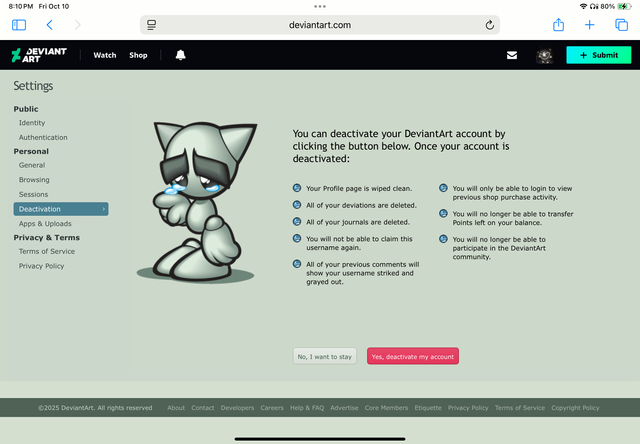This screenshot has height=444, width=640.
Task: Open Apps & Uploads settings
Action: (x=45, y=224)
